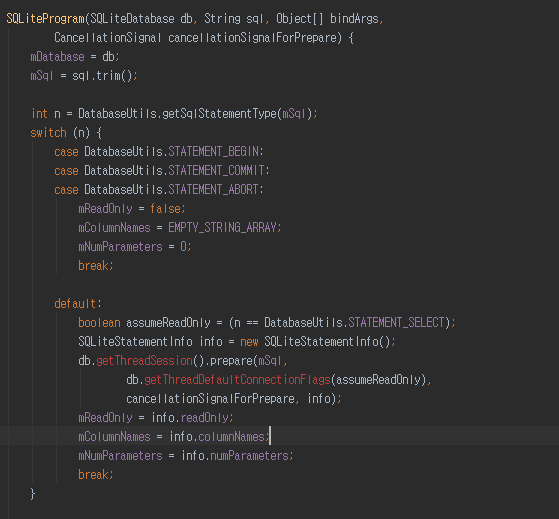The width and height of the screenshot is (559, 519).
Task: Click the EMPTY_STRING_ARRAY constant
Action: click(222, 227)
